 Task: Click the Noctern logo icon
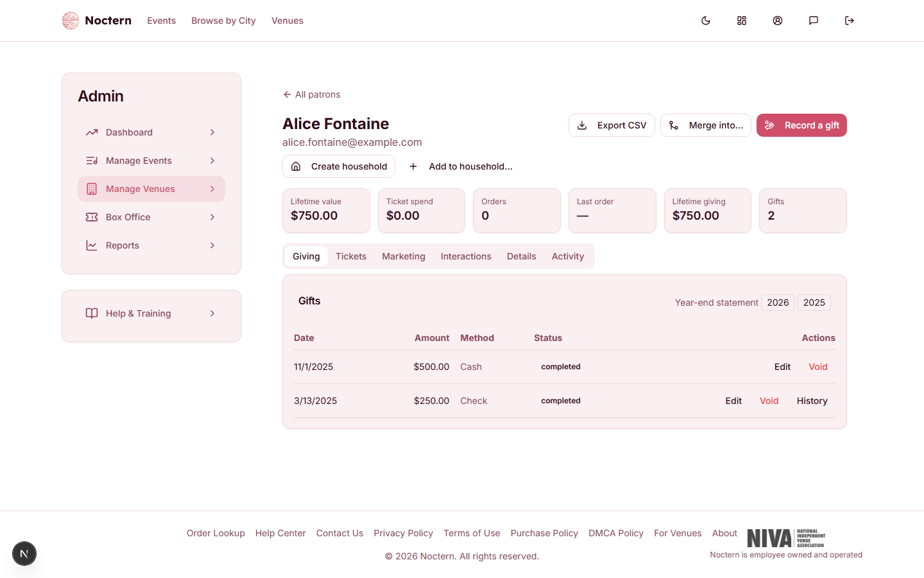click(71, 21)
